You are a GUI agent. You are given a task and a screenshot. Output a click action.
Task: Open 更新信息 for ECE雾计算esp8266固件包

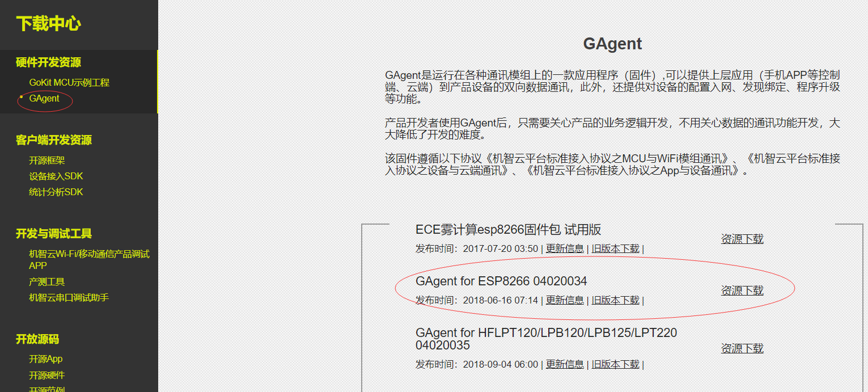(565, 248)
